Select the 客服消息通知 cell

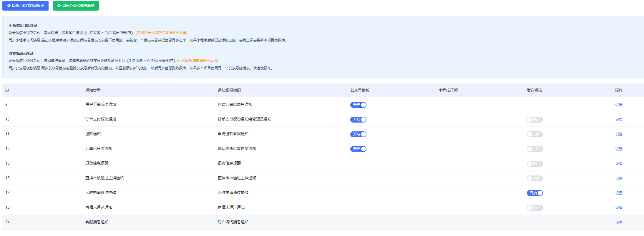[x=97, y=222]
